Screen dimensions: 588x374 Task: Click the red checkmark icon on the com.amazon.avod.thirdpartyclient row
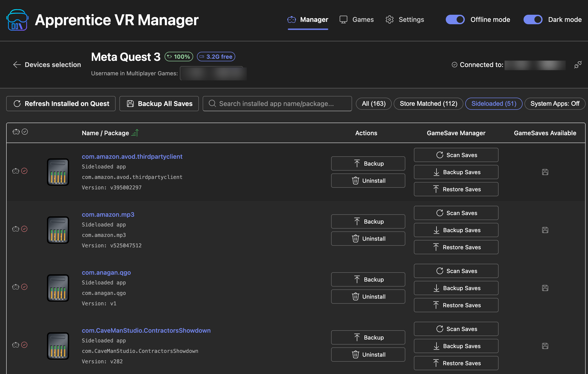coord(24,171)
